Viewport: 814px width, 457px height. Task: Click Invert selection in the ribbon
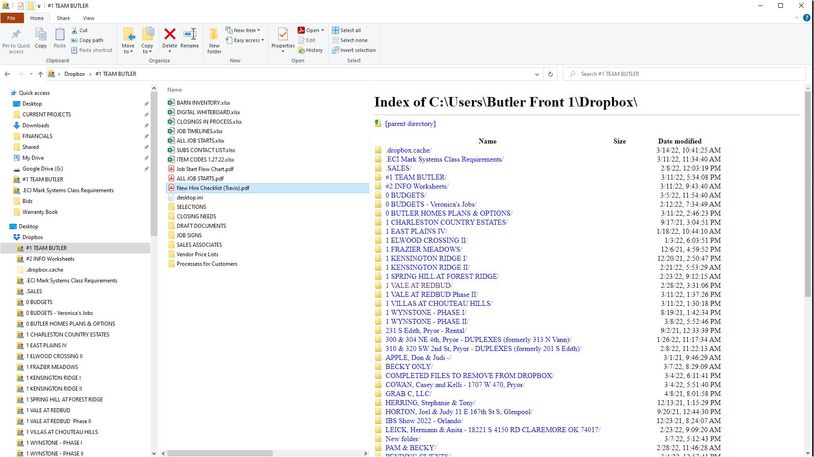click(x=356, y=50)
